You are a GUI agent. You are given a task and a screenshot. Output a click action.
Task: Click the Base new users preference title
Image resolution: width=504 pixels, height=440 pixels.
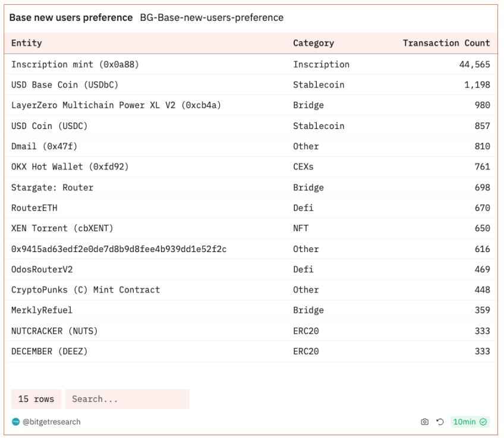click(71, 18)
